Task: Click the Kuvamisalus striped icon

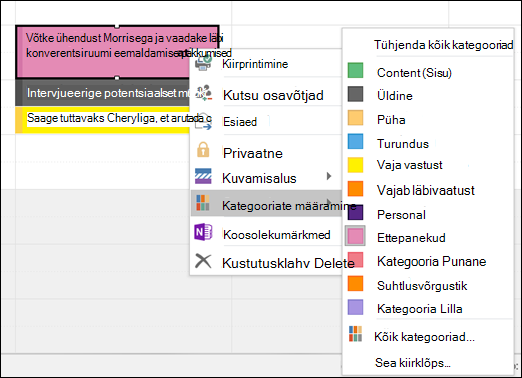Action: (x=203, y=176)
